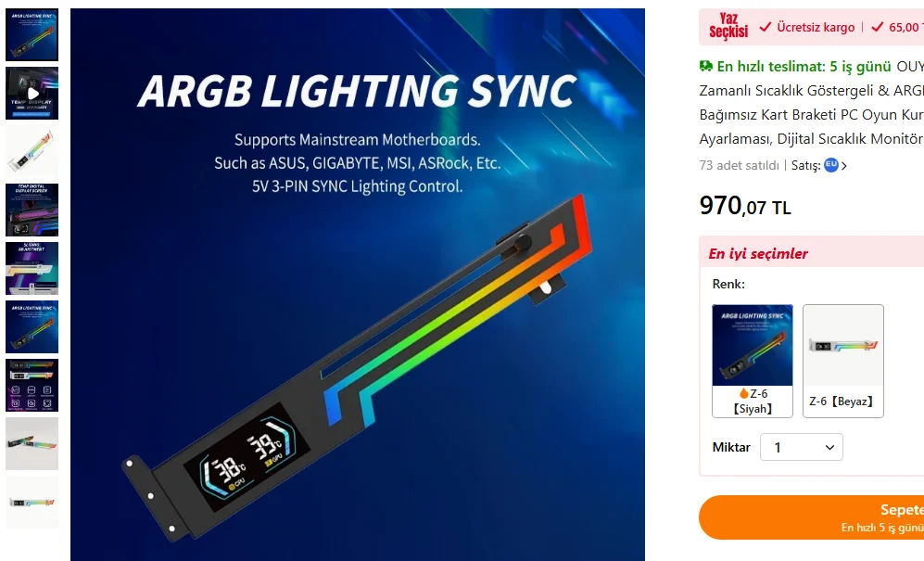924x561 pixels.
Task: Open the Miktar quantity dropdown
Action: click(802, 447)
